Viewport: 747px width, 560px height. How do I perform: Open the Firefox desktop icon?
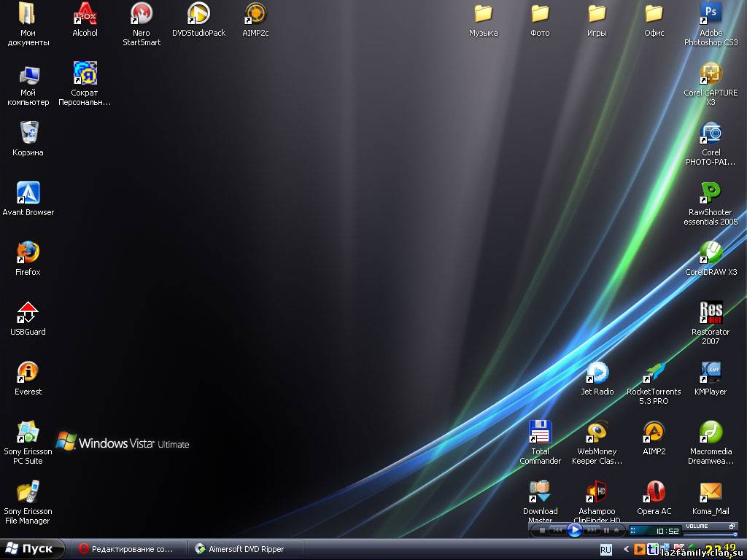[28, 253]
